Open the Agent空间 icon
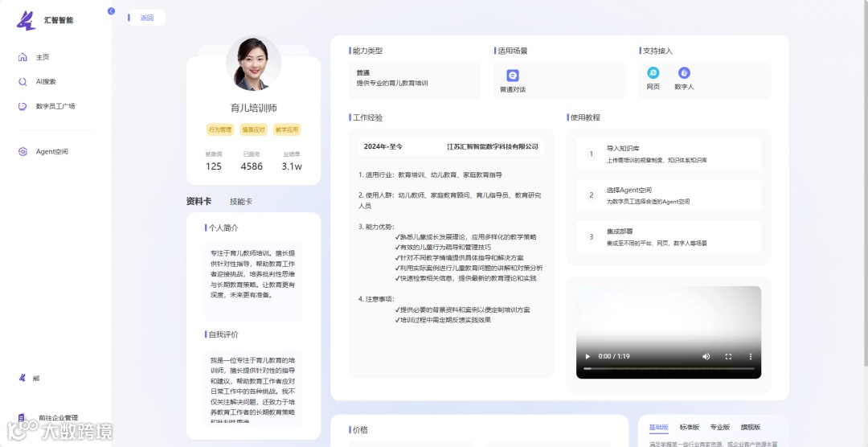The image size is (868, 447). [23, 151]
